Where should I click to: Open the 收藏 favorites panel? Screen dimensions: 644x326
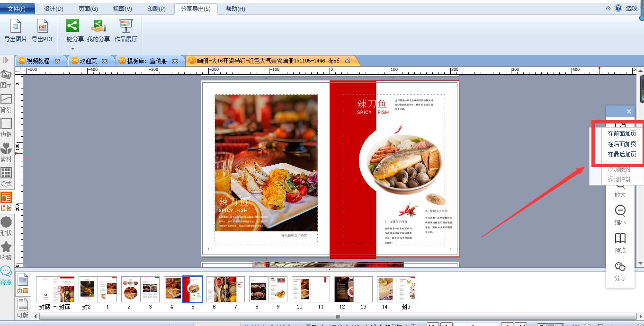[x=6, y=251]
